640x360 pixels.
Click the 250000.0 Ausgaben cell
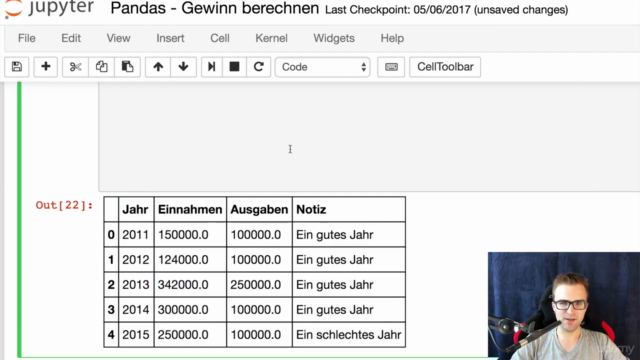pyautogui.click(x=259, y=284)
